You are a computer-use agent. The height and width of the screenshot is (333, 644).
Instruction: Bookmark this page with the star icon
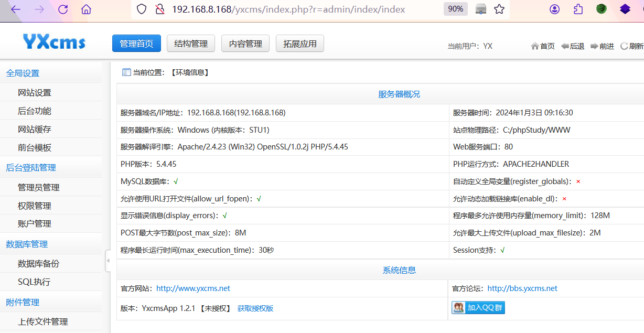tap(499, 9)
